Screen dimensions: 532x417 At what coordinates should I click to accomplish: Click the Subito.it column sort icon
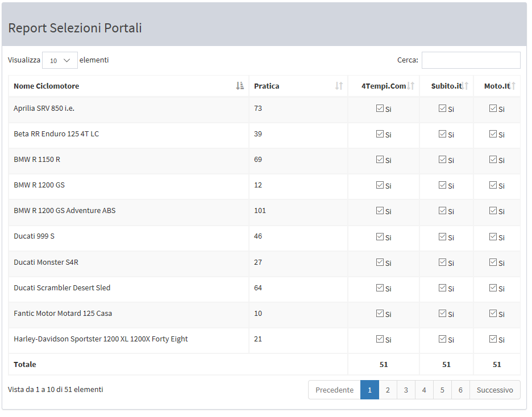coord(465,86)
